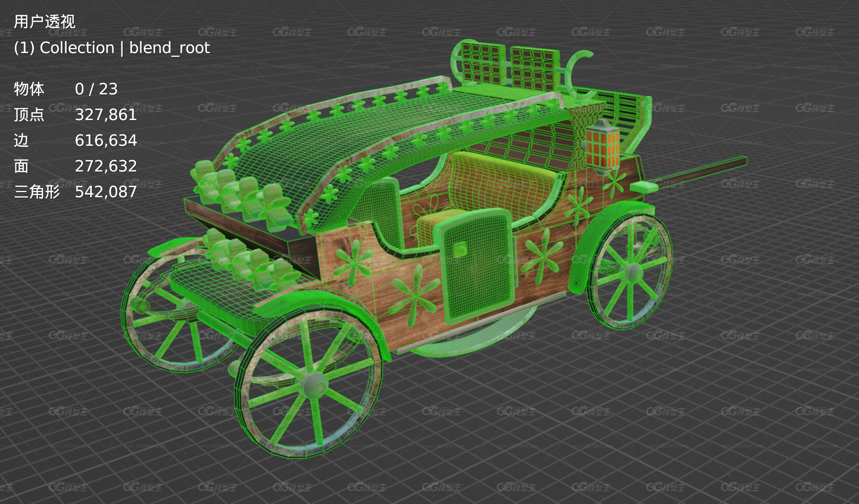Click the '面' statistics label
The image size is (859, 504).
click(x=21, y=166)
